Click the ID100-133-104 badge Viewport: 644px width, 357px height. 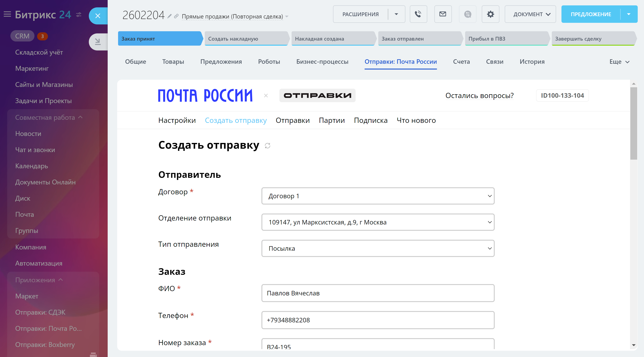tap(562, 96)
